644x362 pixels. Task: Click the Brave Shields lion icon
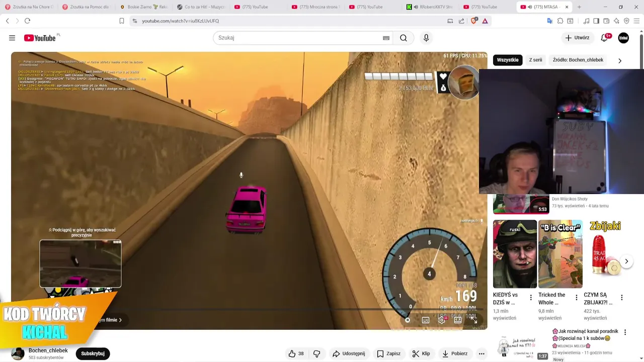pos(473,21)
